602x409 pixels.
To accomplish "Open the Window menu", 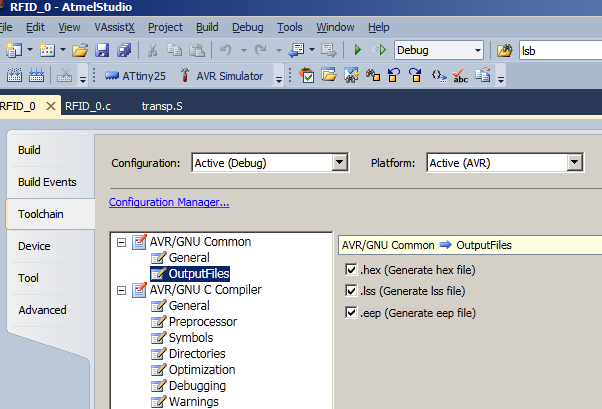I will coord(336,27).
